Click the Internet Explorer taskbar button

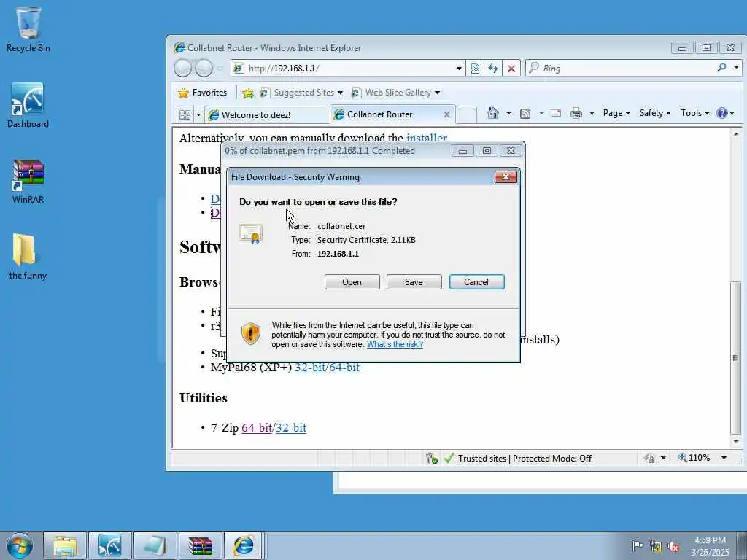click(244, 545)
